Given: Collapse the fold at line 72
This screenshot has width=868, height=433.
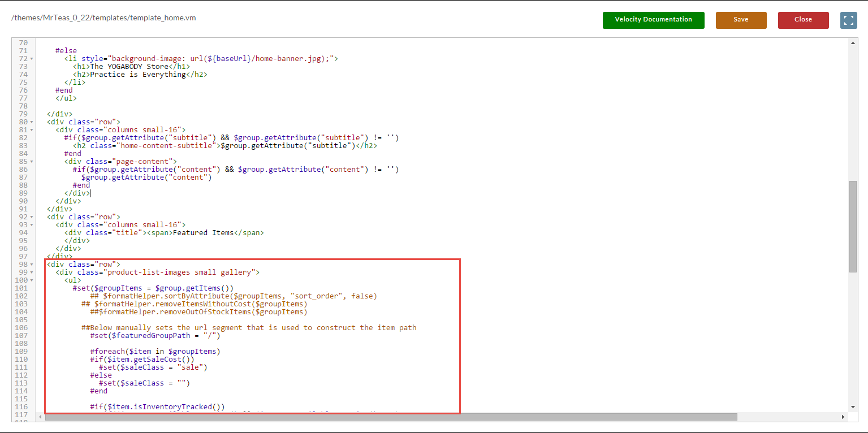Looking at the screenshot, I should (x=32, y=59).
